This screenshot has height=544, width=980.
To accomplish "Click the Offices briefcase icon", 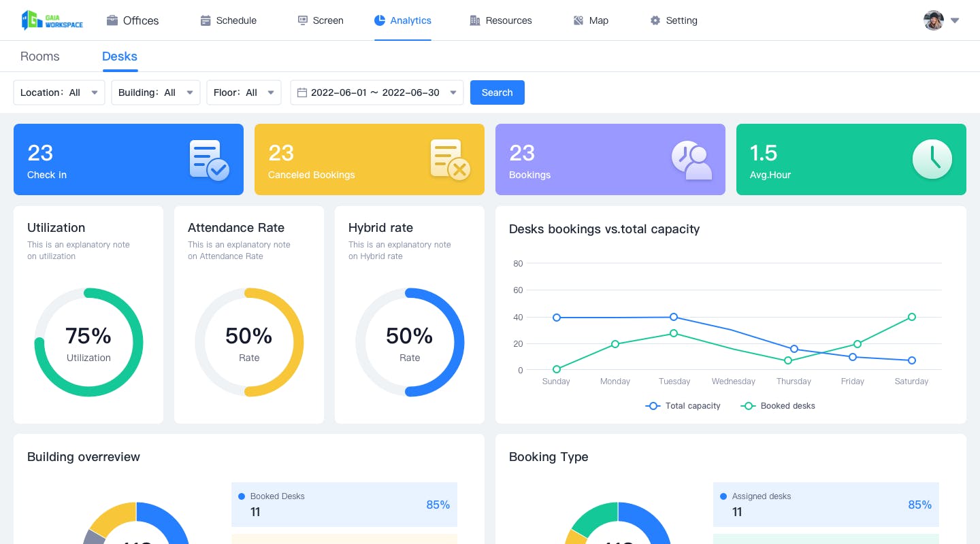I will tap(112, 20).
